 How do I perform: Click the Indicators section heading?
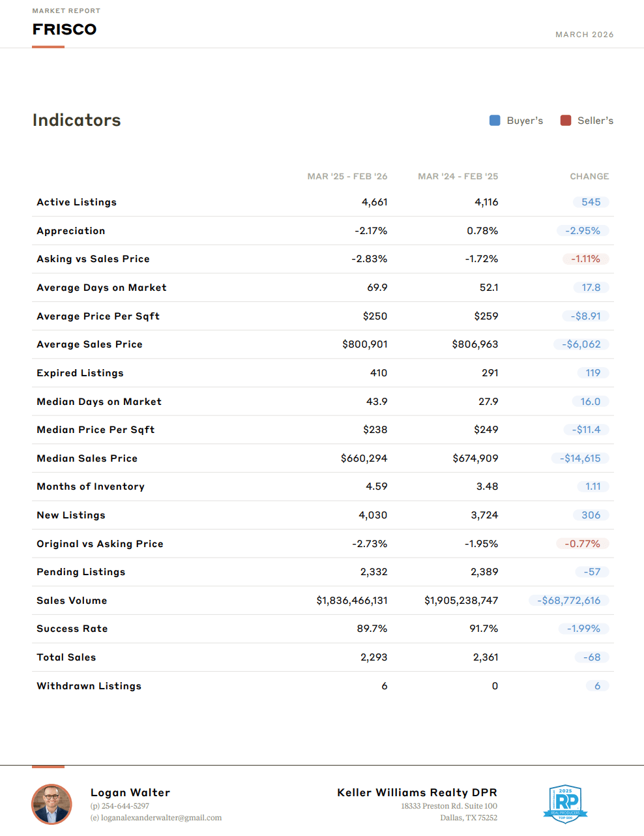point(77,120)
